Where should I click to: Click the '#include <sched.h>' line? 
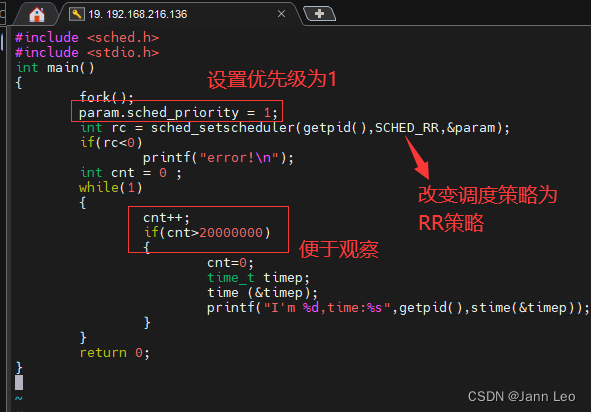(87, 38)
